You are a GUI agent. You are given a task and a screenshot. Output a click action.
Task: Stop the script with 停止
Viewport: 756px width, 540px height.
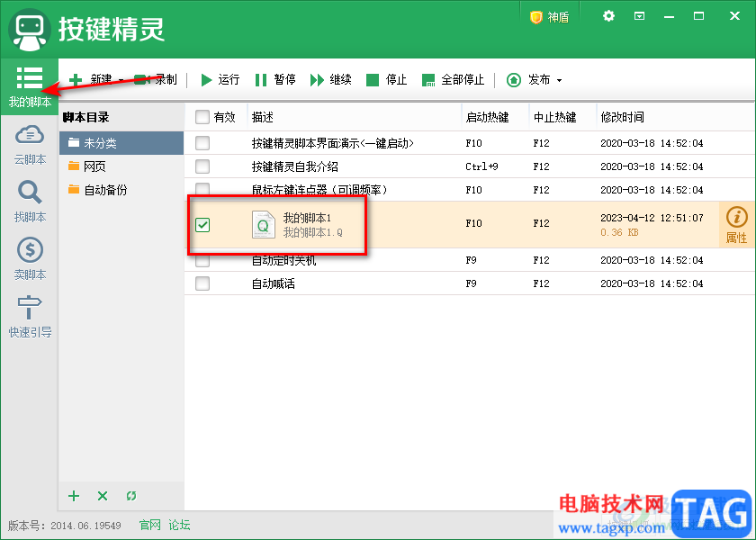[387, 79]
